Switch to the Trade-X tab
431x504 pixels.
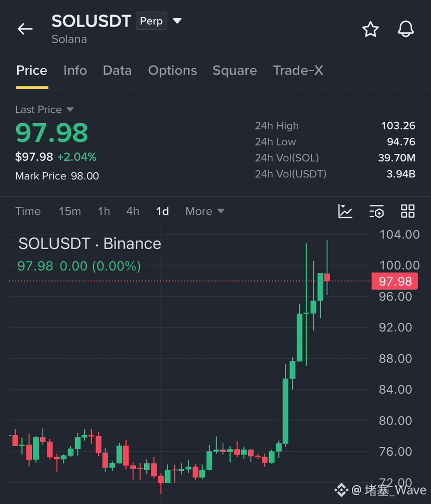[x=298, y=70]
